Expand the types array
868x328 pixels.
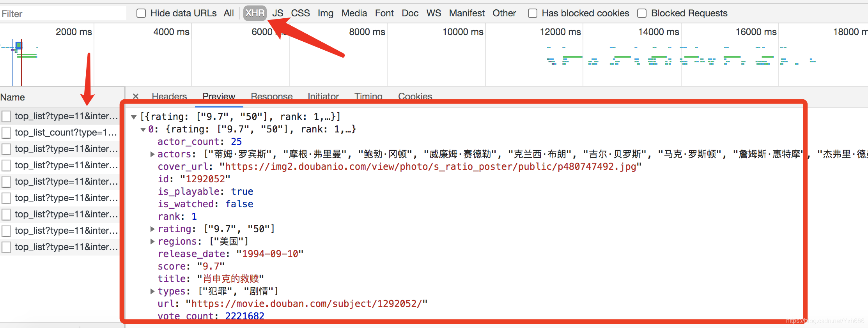tap(152, 291)
